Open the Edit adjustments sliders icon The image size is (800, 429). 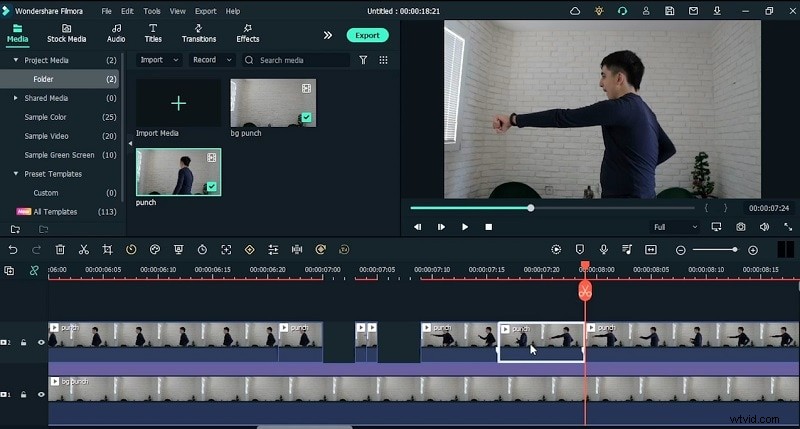click(273, 249)
